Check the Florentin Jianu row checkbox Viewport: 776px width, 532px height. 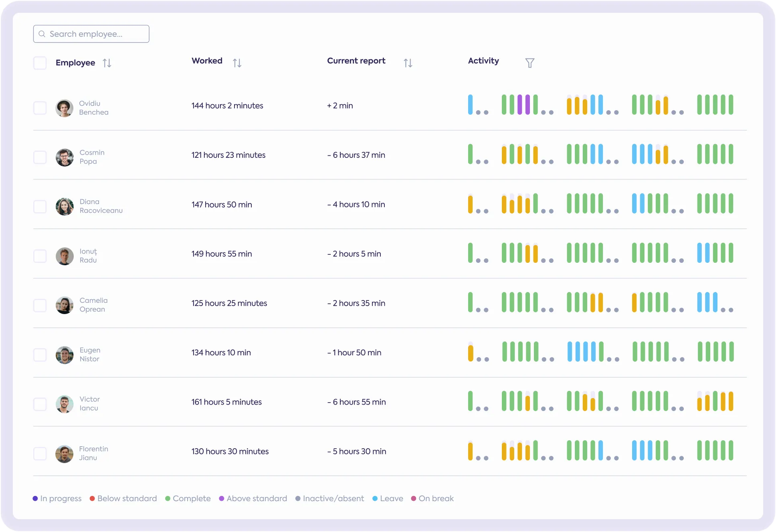pyautogui.click(x=40, y=453)
